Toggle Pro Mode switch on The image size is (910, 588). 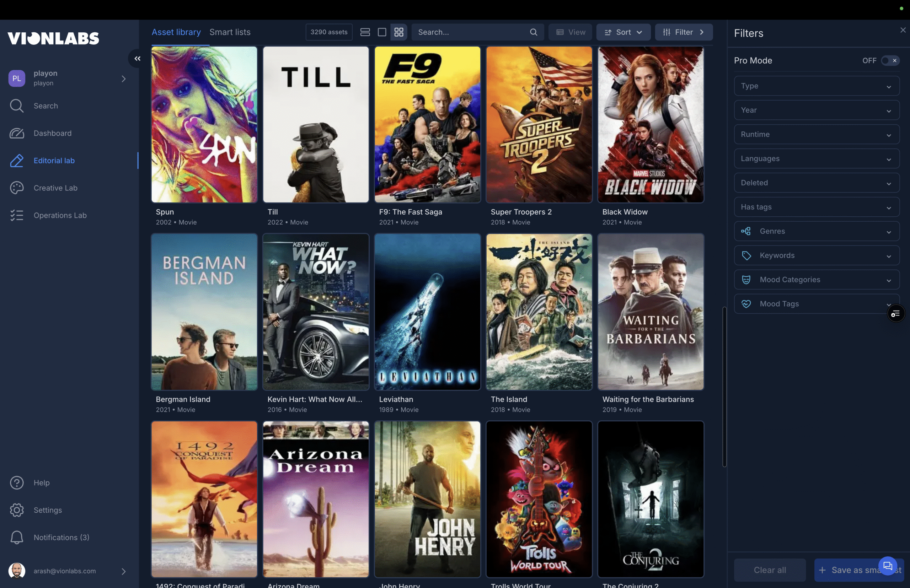890,60
